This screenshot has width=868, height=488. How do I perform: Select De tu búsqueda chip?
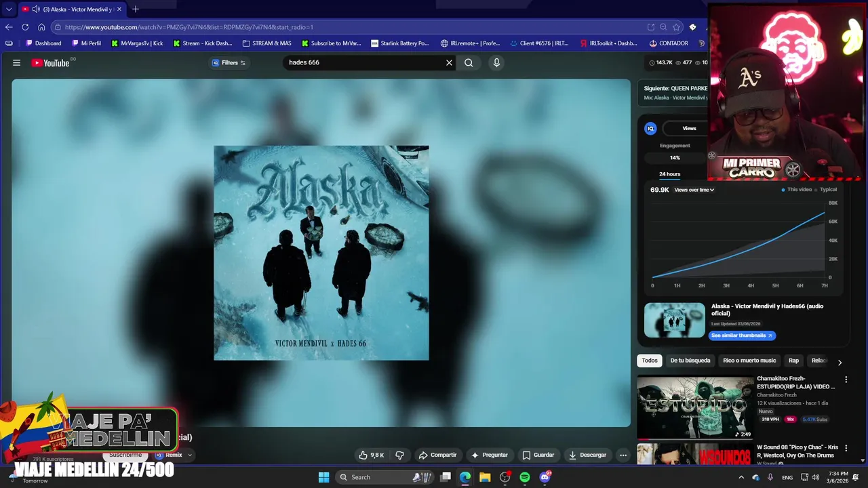pyautogui.click(x=690, y=361)
